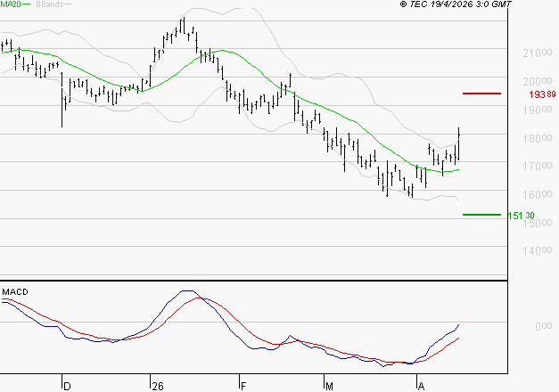559x392 pixels.
Task: Click the TEC 19/4/2026 3:0 GMT timestamp
Action: click(x=456, y=4)
